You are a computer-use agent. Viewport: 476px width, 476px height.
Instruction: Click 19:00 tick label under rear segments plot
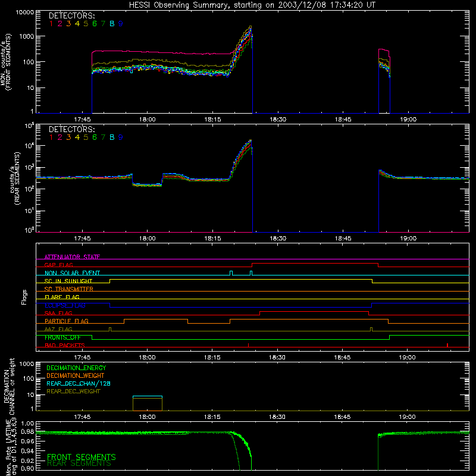point(408,239)
